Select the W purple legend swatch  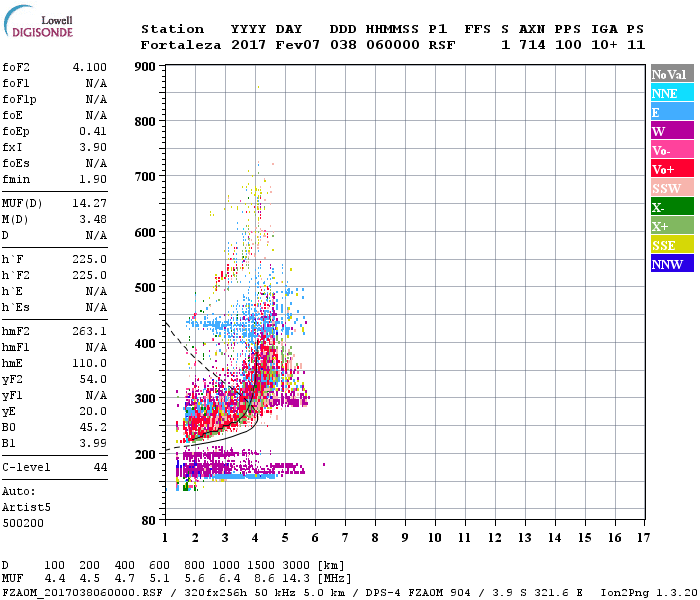[672, 131]
